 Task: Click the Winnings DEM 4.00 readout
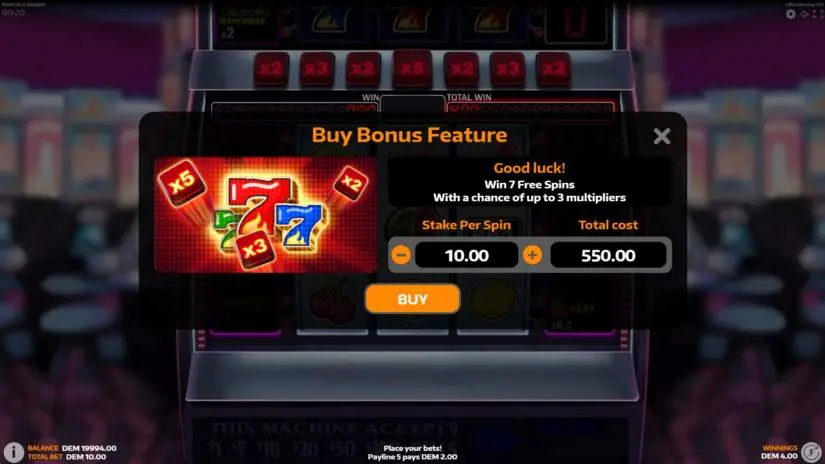[779, 452]
